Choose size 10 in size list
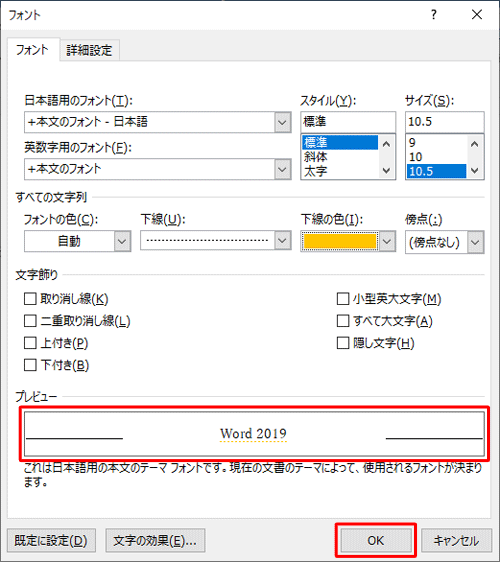The height and width of the screenshot is (562, 500). click(437, 157)
